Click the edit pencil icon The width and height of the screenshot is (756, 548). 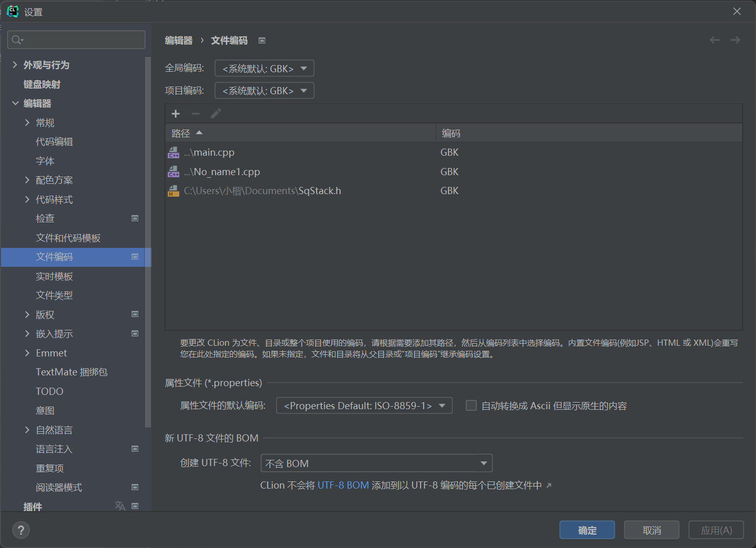[216, 114]
